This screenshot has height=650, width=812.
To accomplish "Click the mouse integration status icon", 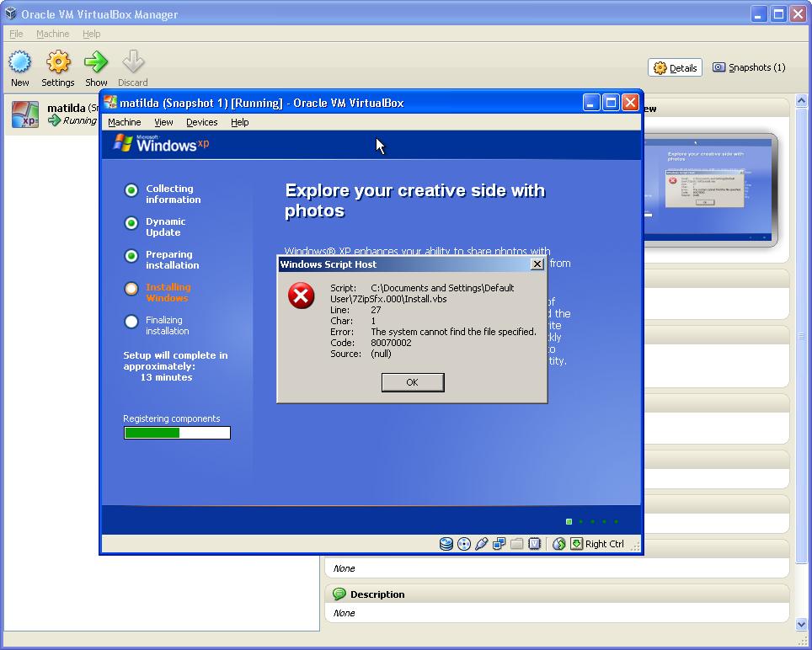I will point(558,544).
